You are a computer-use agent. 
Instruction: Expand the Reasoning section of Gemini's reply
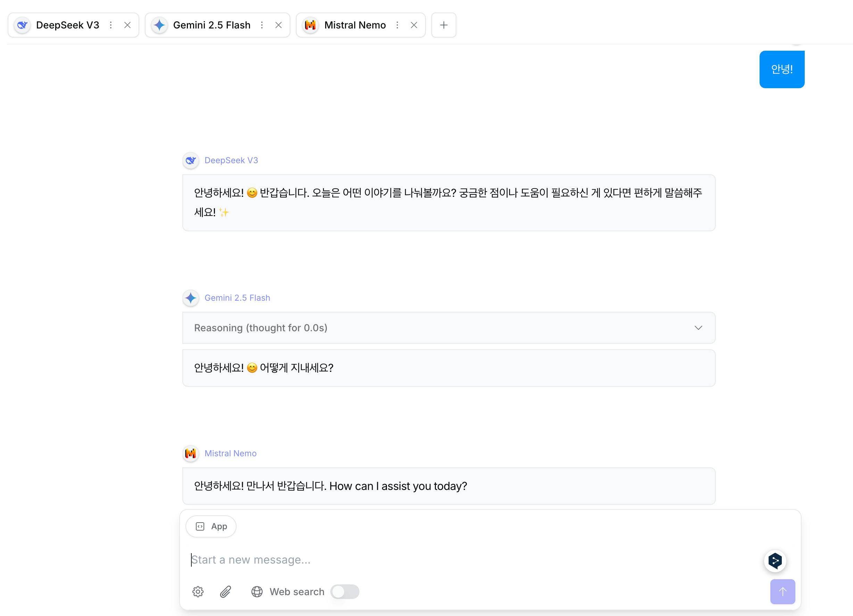pyautogui.click(x=699, y=327)
